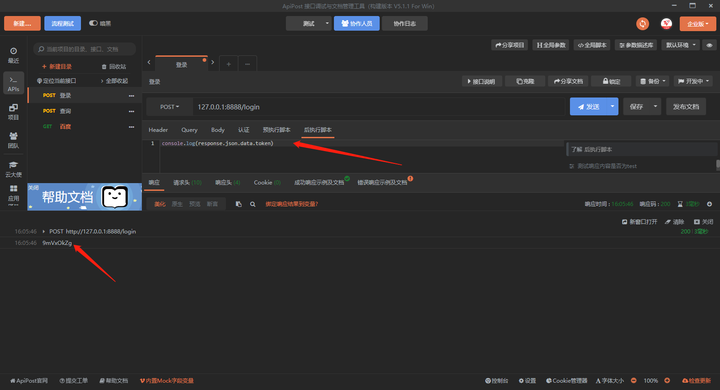Screen dimensions: 720x390
Task: Click the 协作日志 collaboration log button
Action: [405, 23]
